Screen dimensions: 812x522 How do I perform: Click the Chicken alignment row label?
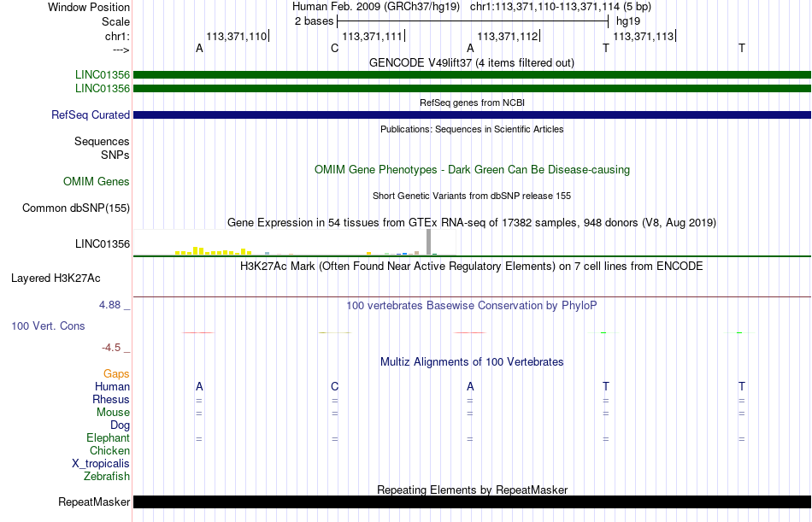109,450
